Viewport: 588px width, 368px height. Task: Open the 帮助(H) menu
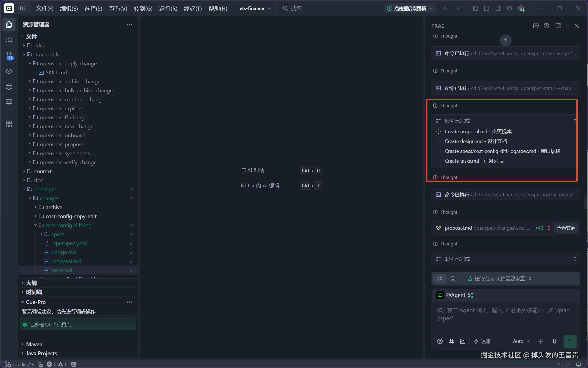218,8
